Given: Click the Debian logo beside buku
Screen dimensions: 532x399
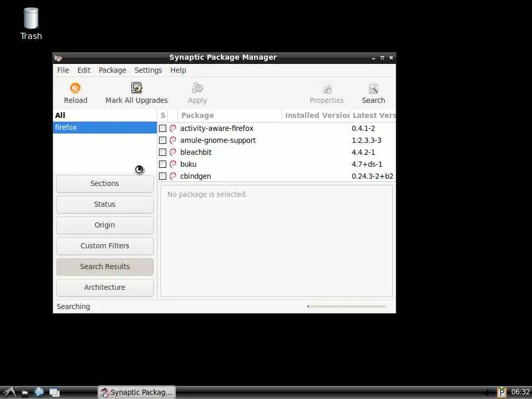Looking at the screenshot, I should click(173, 164).
